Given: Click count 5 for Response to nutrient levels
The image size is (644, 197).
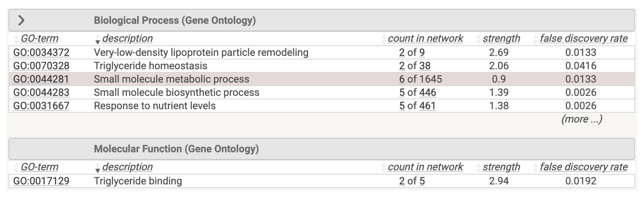Looking at the screenshot, I should [x=402, y=106].
